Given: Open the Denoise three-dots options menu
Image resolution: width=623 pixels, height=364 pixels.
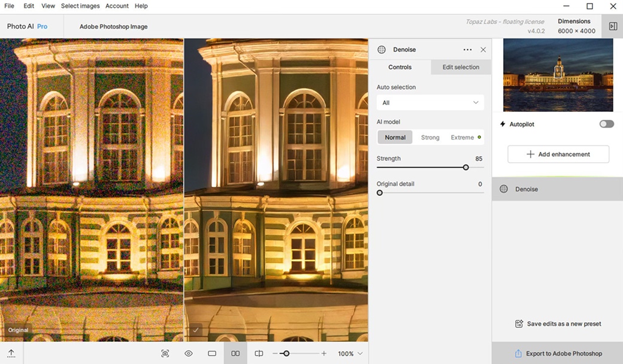Looking at the screenshot, I should tap(467, 50).
